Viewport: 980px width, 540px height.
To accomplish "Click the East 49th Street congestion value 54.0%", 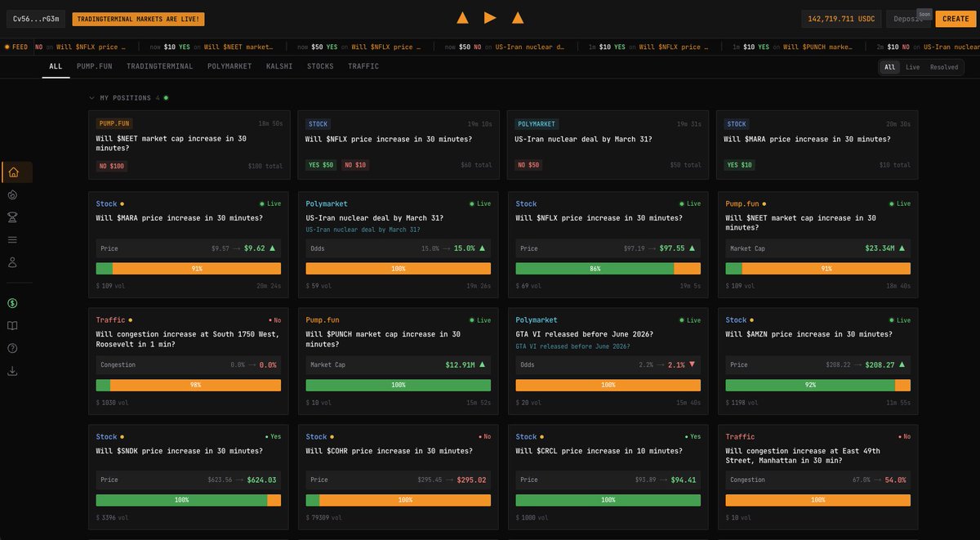I will pos(896,480).
